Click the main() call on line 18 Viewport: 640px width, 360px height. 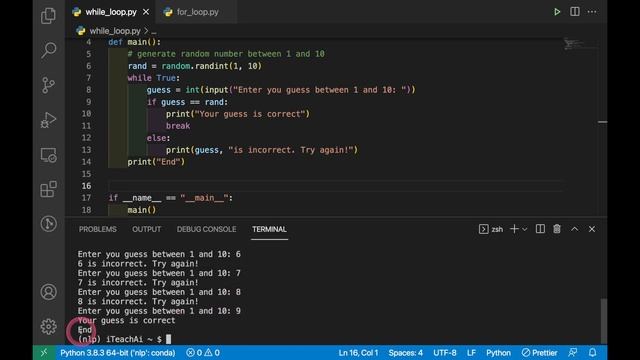(x=142, y=210)
